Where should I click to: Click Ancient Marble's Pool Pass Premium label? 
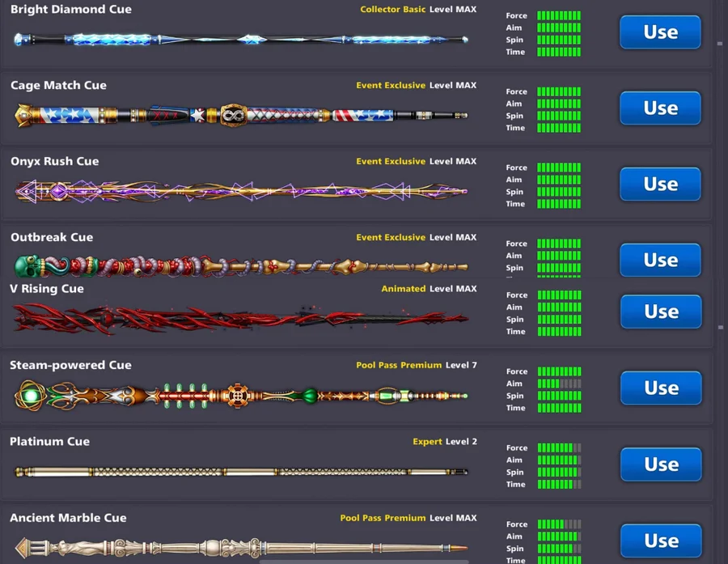click(x=383, y=518)
